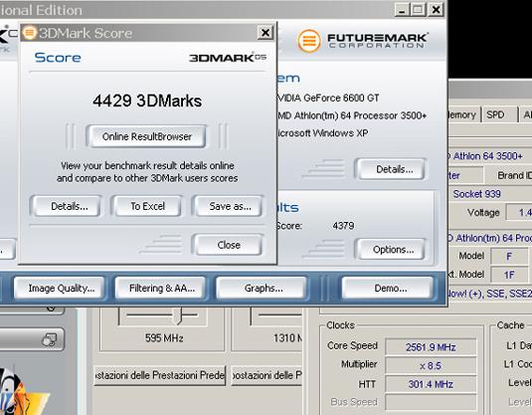Screen dimensions: 532x415
Task: Open Filtering & AA... settings
Action: 160,288
